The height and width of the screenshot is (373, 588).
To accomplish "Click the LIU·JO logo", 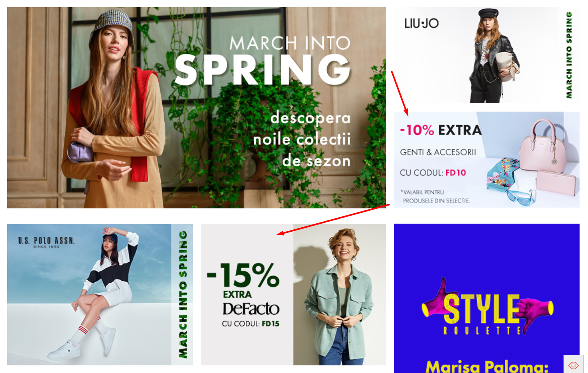I will 421,23.
